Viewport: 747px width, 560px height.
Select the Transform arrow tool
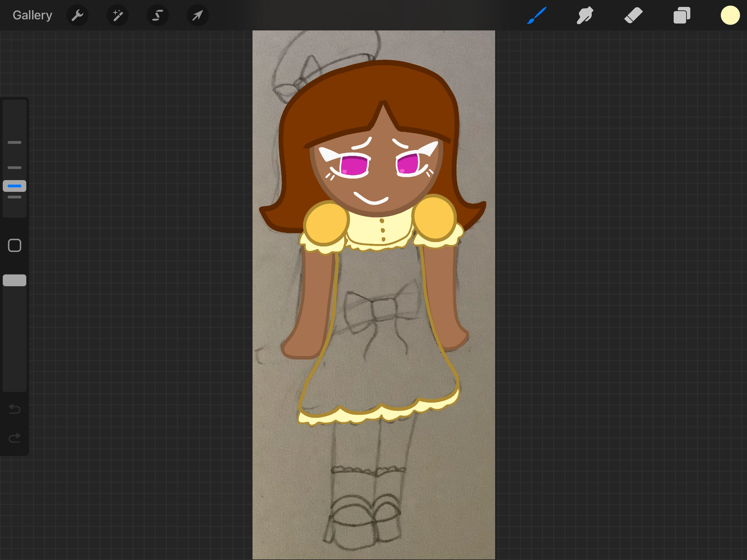[197, 15]
